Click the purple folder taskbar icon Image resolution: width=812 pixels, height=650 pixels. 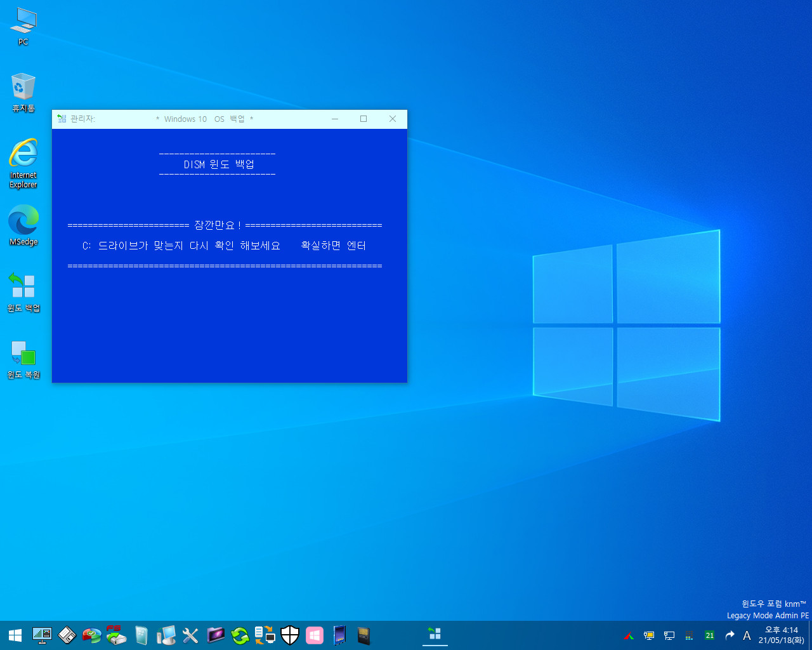pyautogui.click(x=216, y=635)
